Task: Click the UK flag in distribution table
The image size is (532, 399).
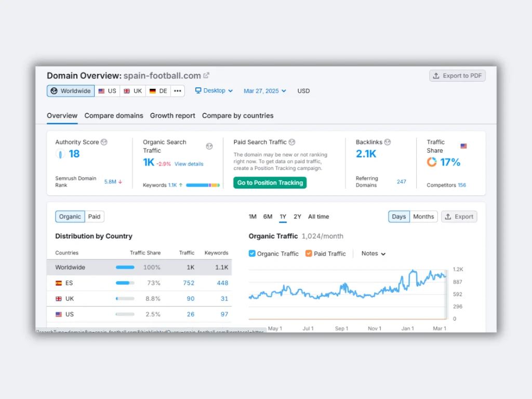Action: tap(59, 299)
